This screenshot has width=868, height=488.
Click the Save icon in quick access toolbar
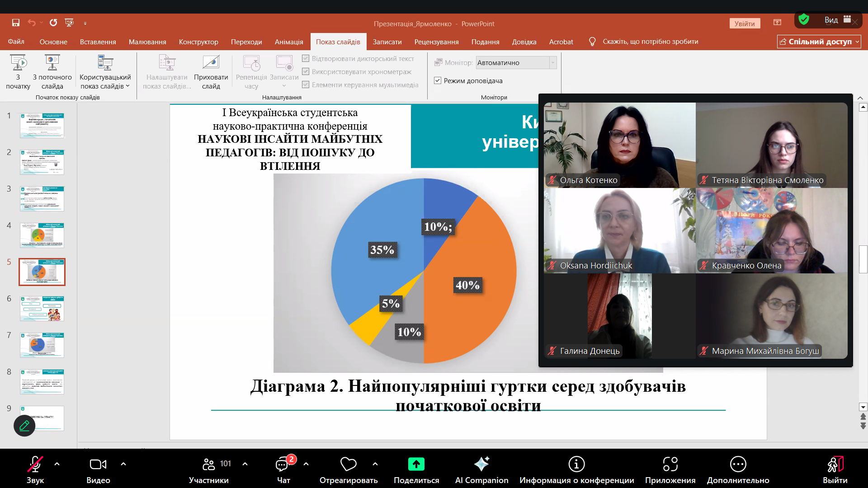tap(16, 23)
